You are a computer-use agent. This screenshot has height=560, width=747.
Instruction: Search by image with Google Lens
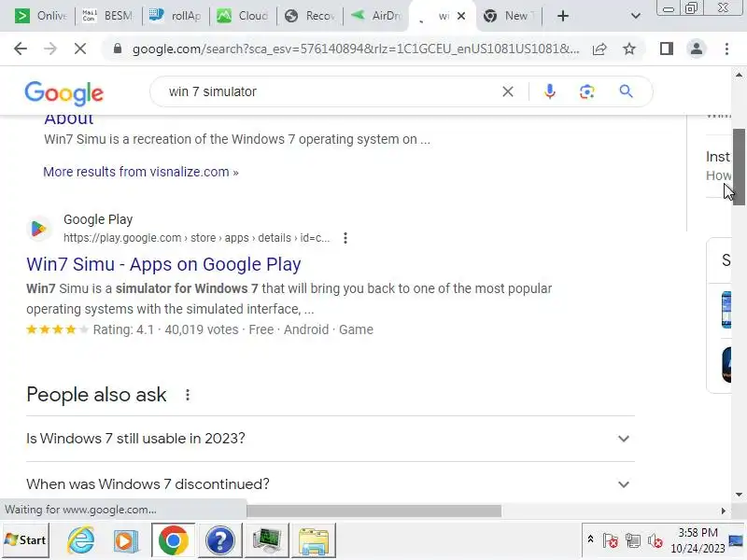(x=587, y=91)
